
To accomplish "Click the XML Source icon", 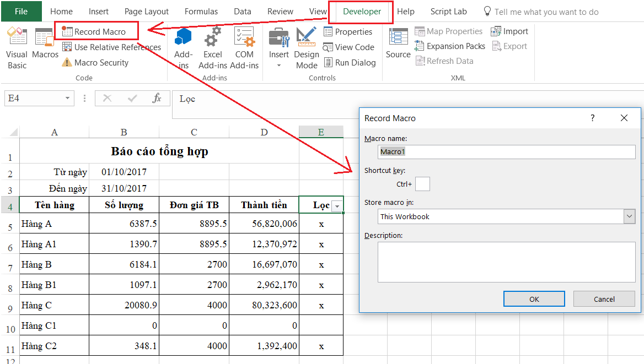I will pyautogui.click(x=398, y=44).
